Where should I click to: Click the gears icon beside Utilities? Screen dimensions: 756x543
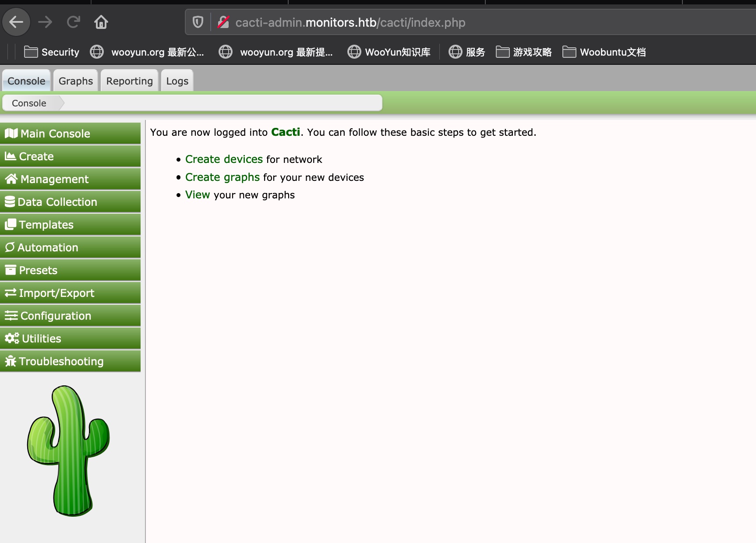(12, 338)
